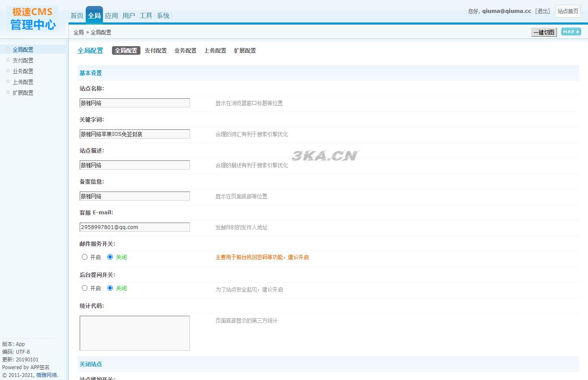Click Powered by APP签名 text

tap(26, 367)
